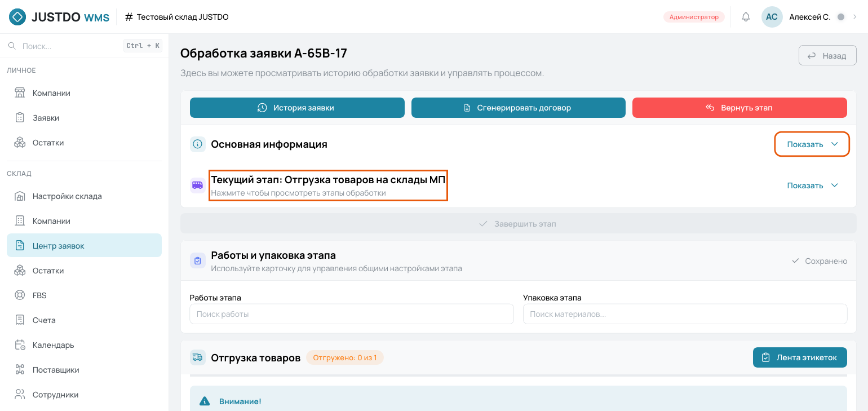Image resolution: width=868 pixels, height=411 pixels.
Task: Click the purple truck stage icon
Action: [x=198, y=185]
